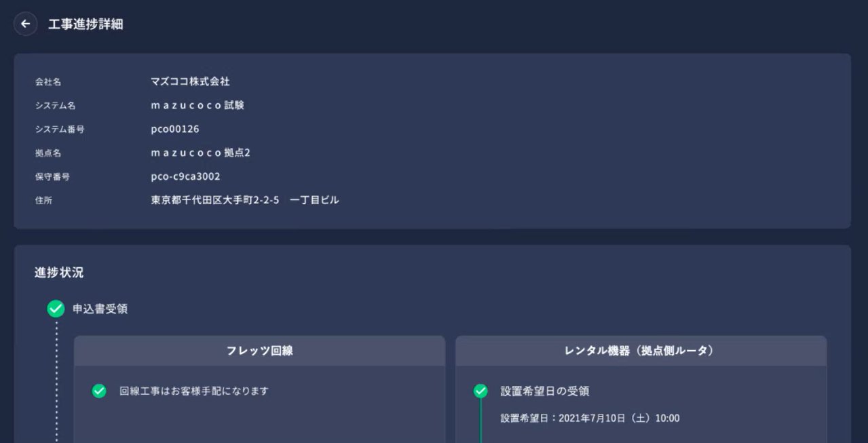The height and width of the screenshot is (443, 868).
Task: Click the 進捗状況 section heading
Action: tap(59, 273)
